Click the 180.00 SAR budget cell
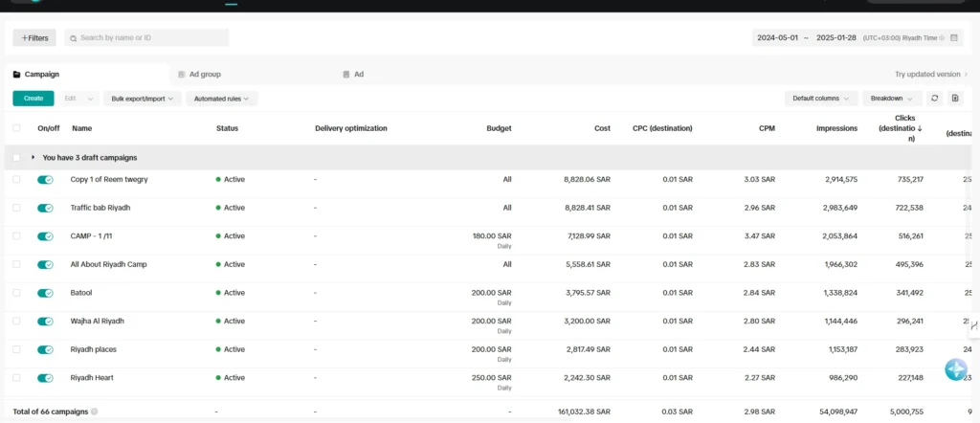980x423 pixels. click(492, 236)
